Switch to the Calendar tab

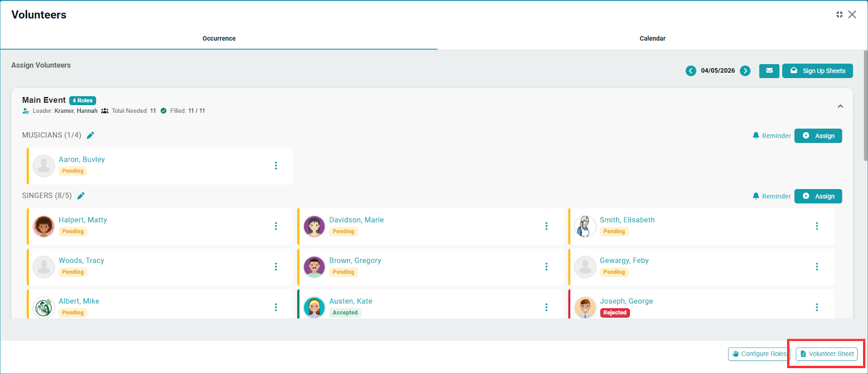coord(652,38)
